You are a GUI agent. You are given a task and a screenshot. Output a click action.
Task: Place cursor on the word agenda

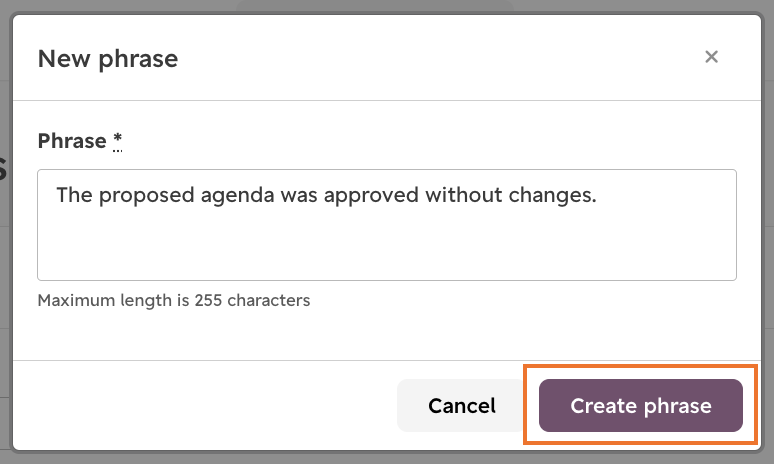(237, 195)
